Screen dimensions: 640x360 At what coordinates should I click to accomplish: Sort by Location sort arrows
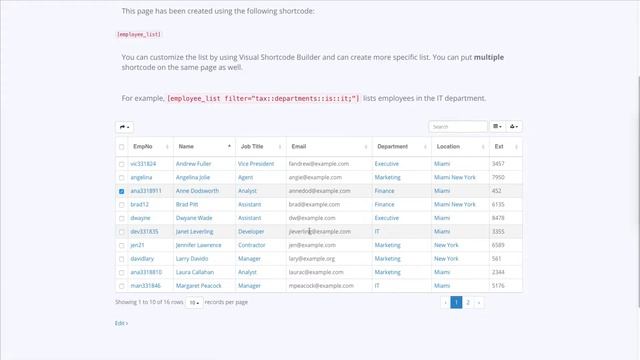point(483,147)
